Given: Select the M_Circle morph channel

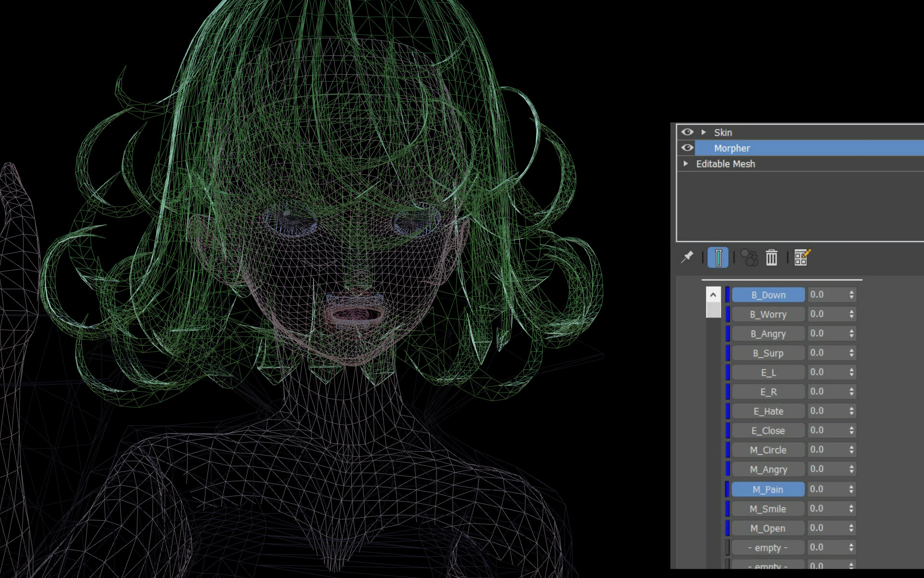Looking at the screenshot, I should click(768, 450).
